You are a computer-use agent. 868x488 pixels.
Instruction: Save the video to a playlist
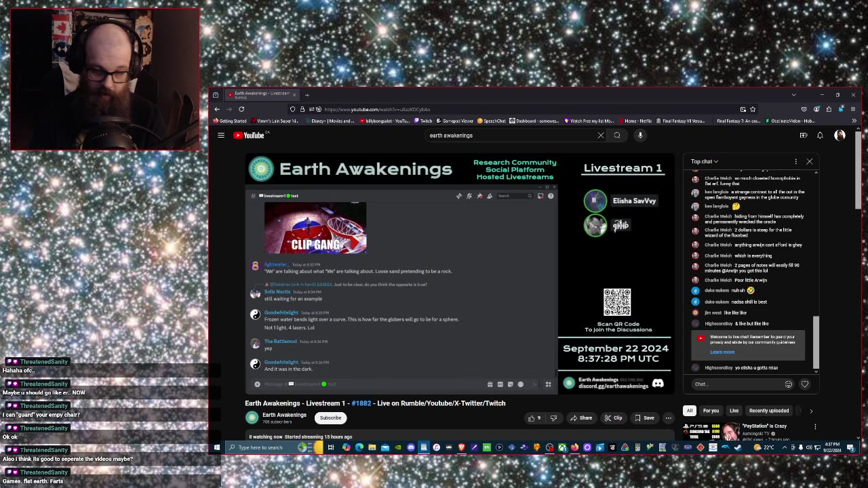[x=644, y=418]
